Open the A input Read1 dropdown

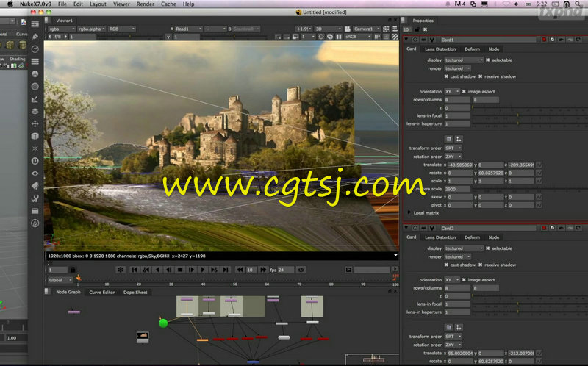pyautogui.click(x=189, y=29)
